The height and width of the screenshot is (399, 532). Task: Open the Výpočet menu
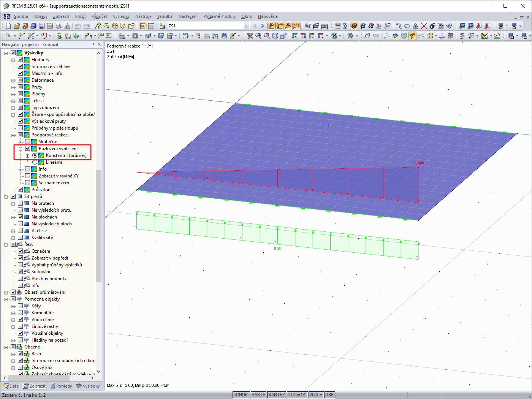tap(99, 16)
